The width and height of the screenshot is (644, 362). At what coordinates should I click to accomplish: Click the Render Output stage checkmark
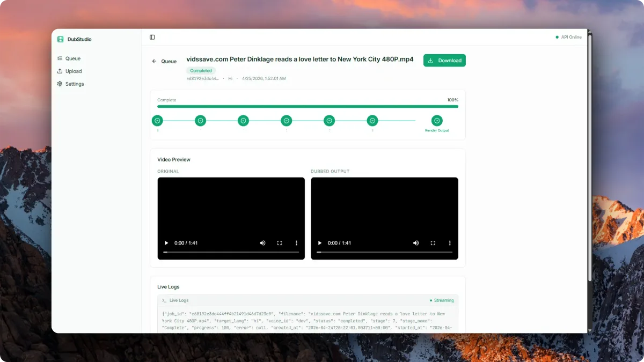pyautogui.click(x=437, y=121)
